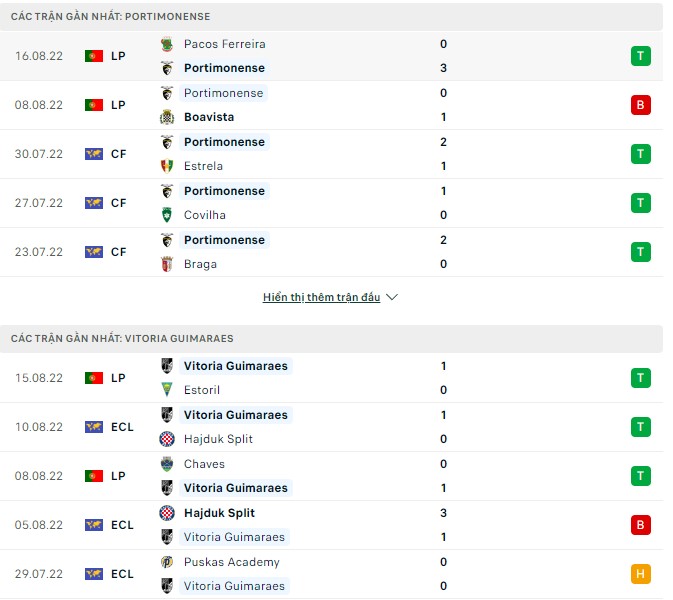Click red B badge for 05.08.22 Hajduk Split match
673x600 pixels.
coord(640,525)
